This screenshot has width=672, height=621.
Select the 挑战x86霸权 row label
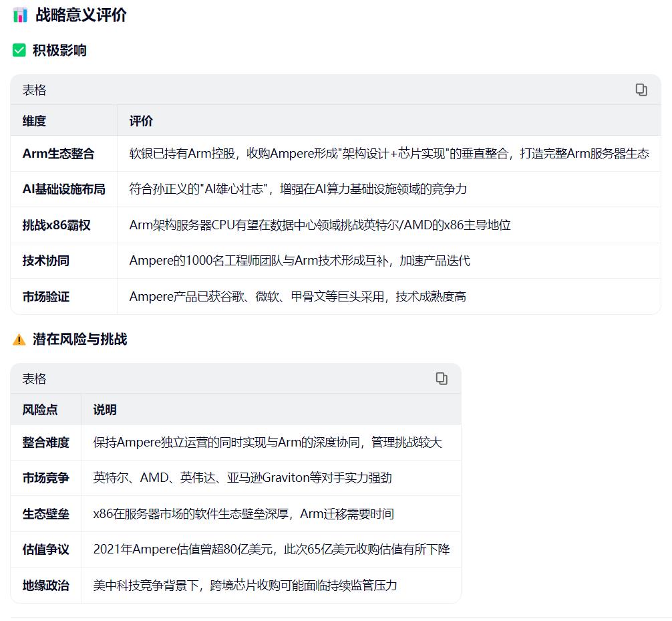57,225
